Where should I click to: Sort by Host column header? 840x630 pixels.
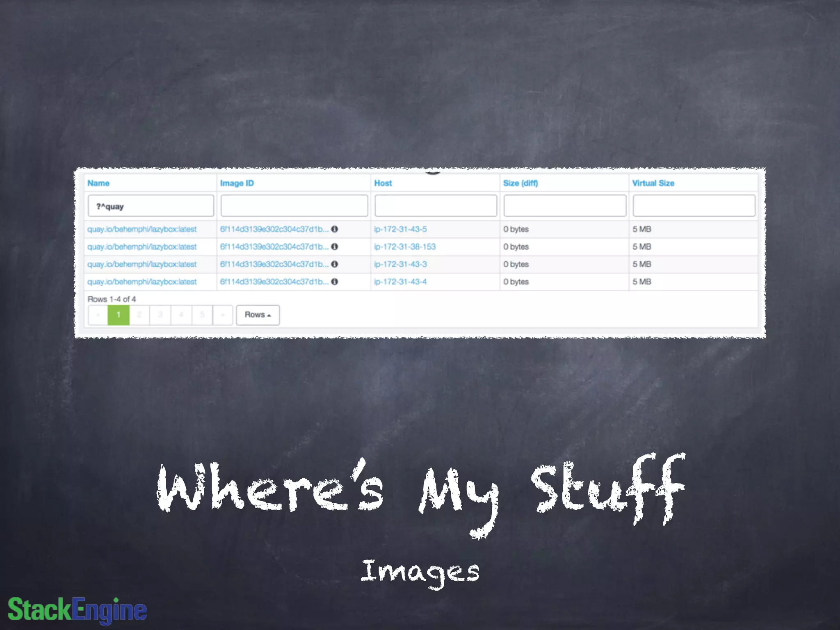(x=383, y=183)
